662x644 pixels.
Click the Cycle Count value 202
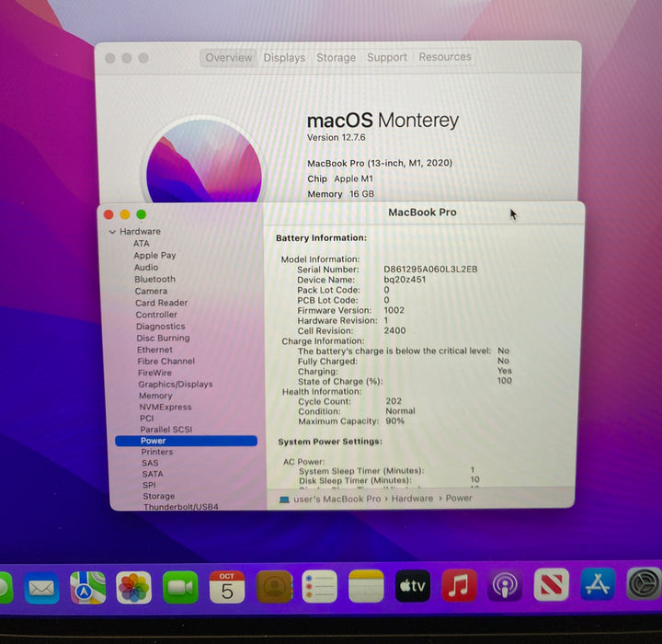394,401
